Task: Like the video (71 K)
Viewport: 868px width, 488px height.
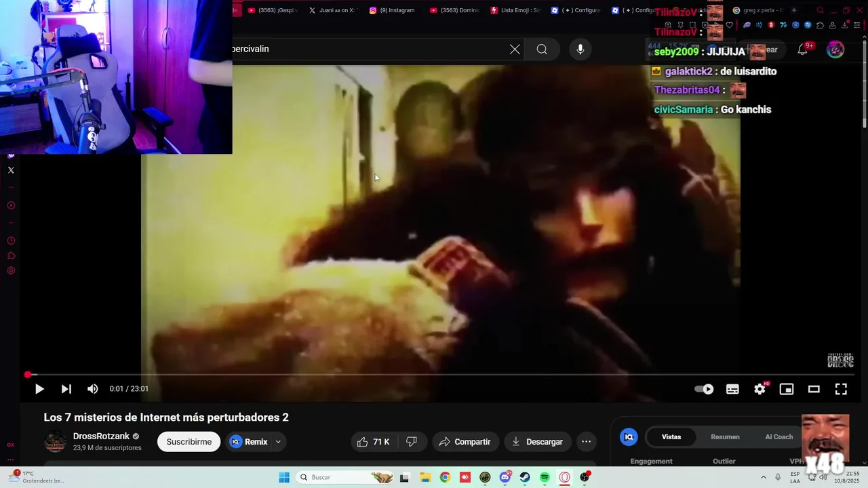Action: 373,442
